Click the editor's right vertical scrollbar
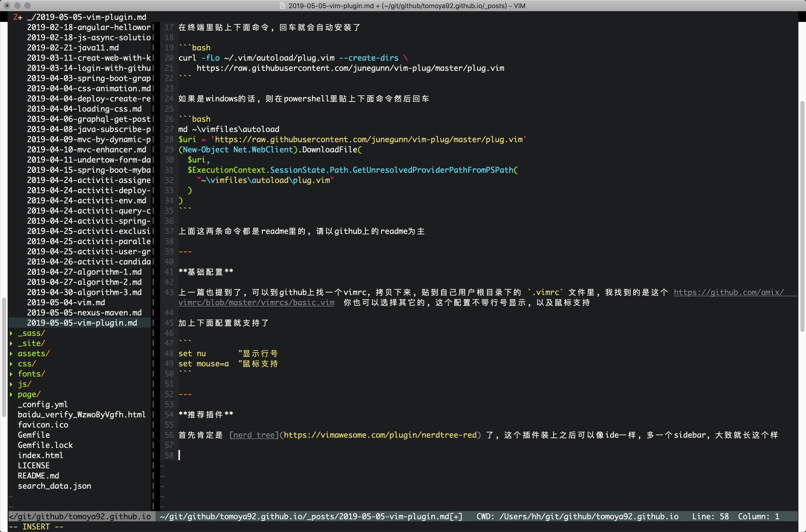806x532 pixels. click(803, 216)
